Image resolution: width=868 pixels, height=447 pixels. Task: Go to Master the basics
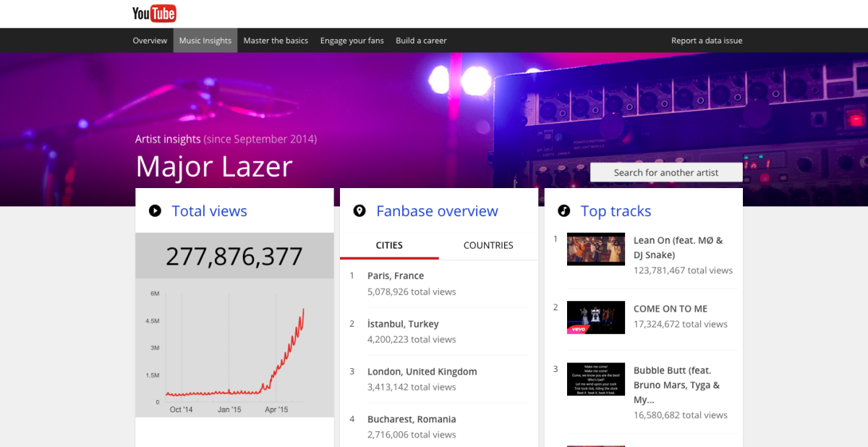tap(276, 41)
